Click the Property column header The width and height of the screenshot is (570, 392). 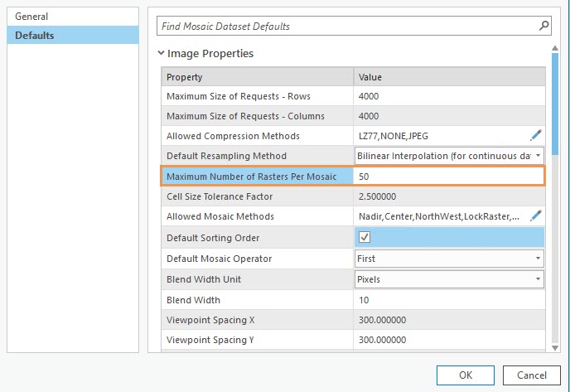click(257, 77)
